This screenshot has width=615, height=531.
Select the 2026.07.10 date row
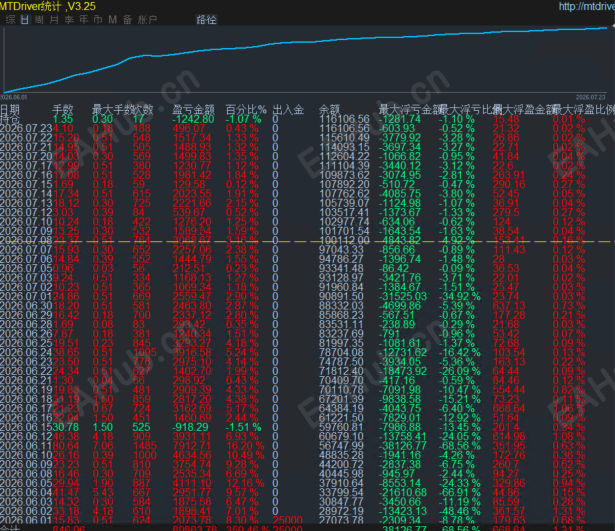click(x=308, y=222)
